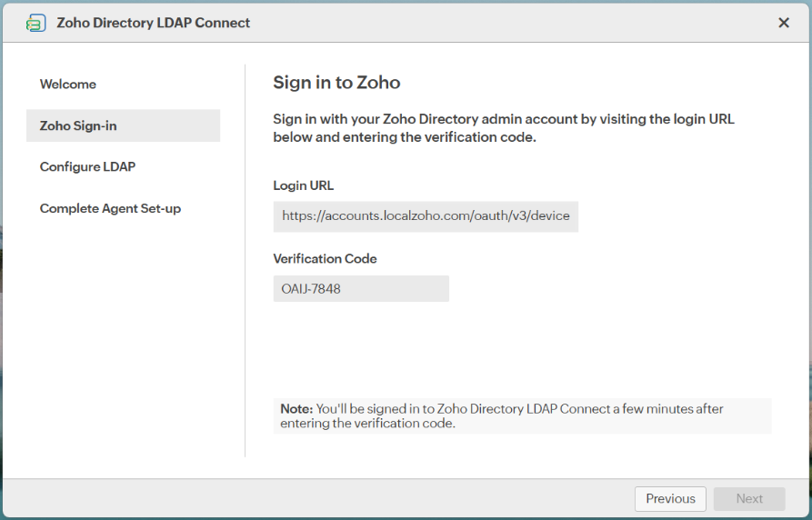The width and height of the screenshot is (812, 520).
Task: Jump to Complete Agent Set-up step
Action: (x=110, y=209)
